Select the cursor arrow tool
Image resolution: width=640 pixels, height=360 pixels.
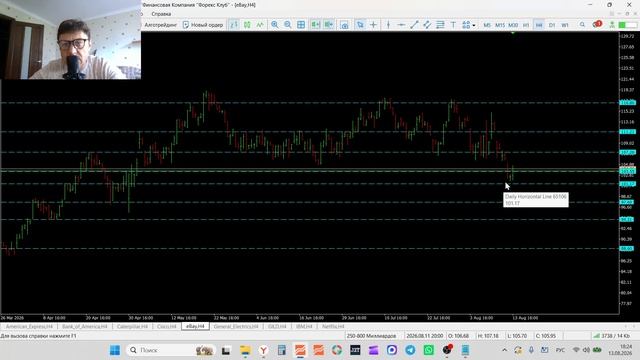click(x=360, y=25)
